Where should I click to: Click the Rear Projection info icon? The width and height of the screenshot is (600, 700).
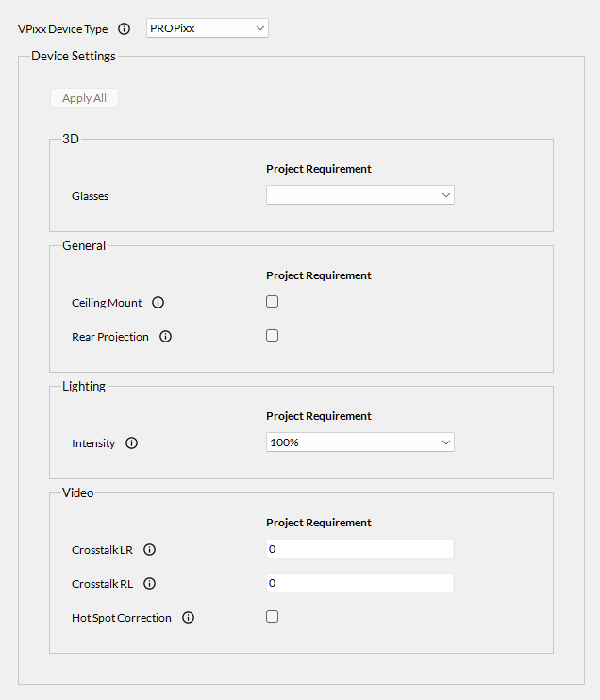(165, 337)
